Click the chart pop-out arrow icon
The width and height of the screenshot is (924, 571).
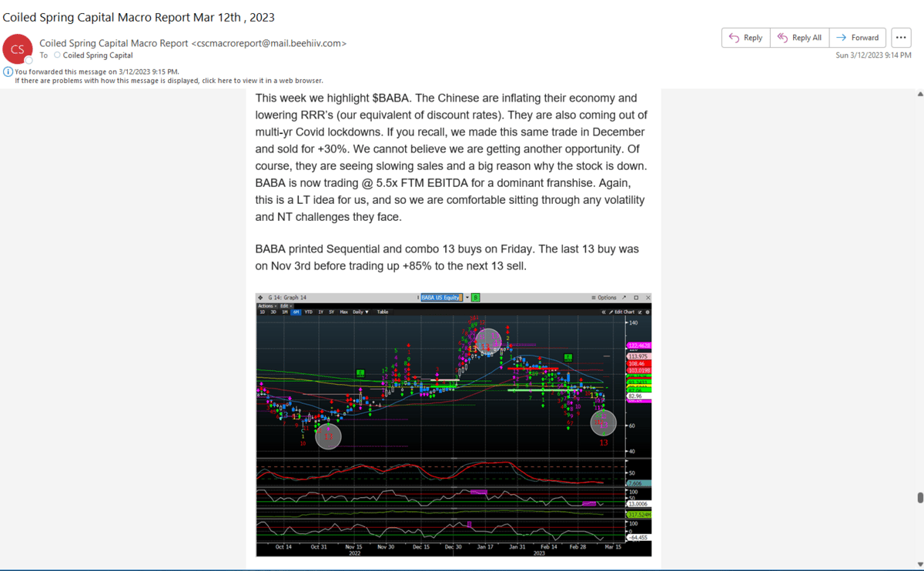pos(623,297)
